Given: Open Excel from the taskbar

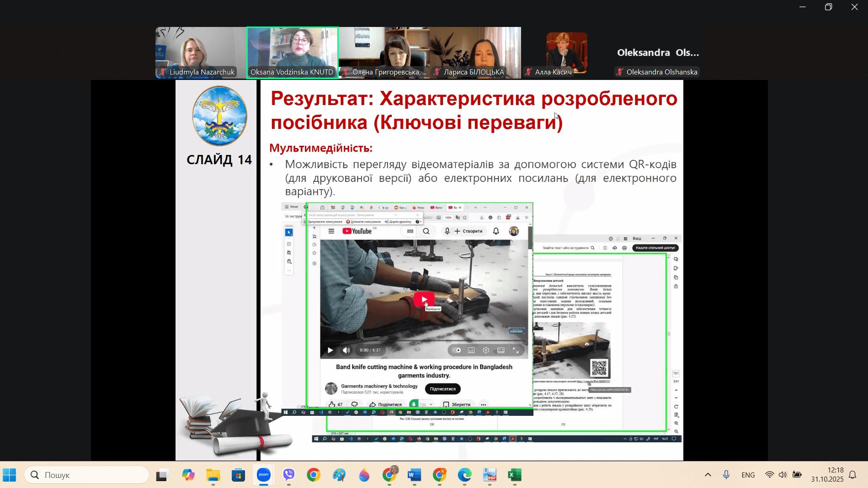Looking at the screenshot, I should [516, 475].
